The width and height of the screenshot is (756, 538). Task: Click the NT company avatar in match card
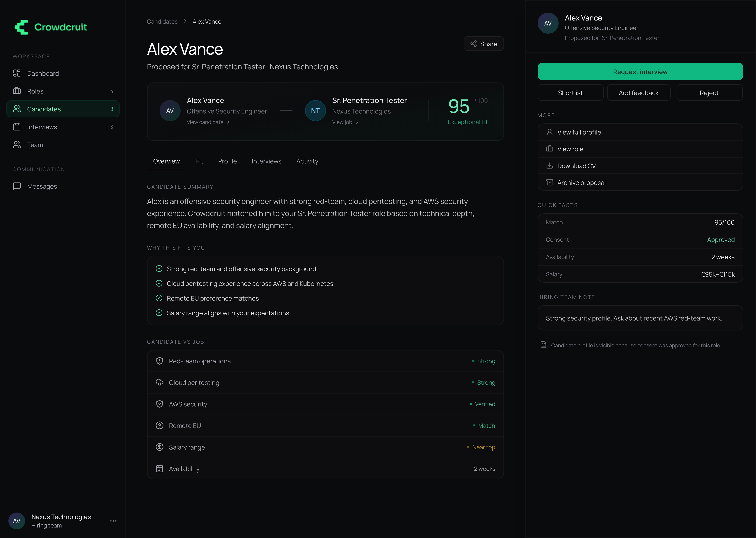315,111
